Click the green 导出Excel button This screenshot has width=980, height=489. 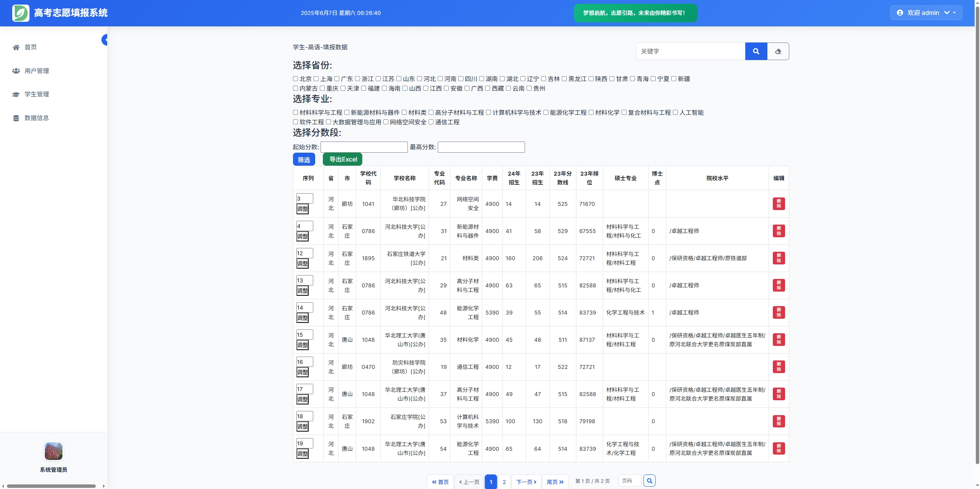342,159
